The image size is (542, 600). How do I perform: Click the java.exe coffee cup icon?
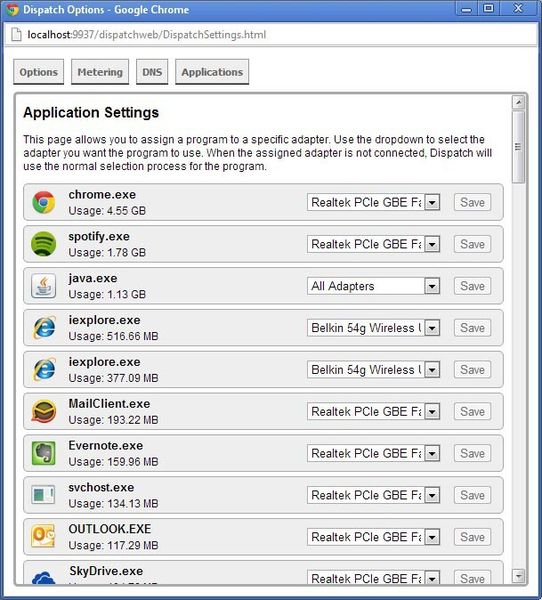(x=44, y=286)
